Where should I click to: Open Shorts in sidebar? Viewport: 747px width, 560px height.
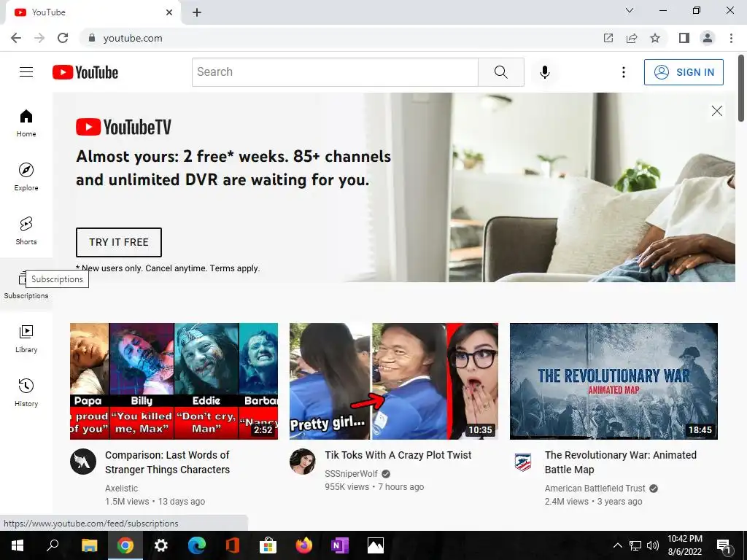tap(26, 230)
